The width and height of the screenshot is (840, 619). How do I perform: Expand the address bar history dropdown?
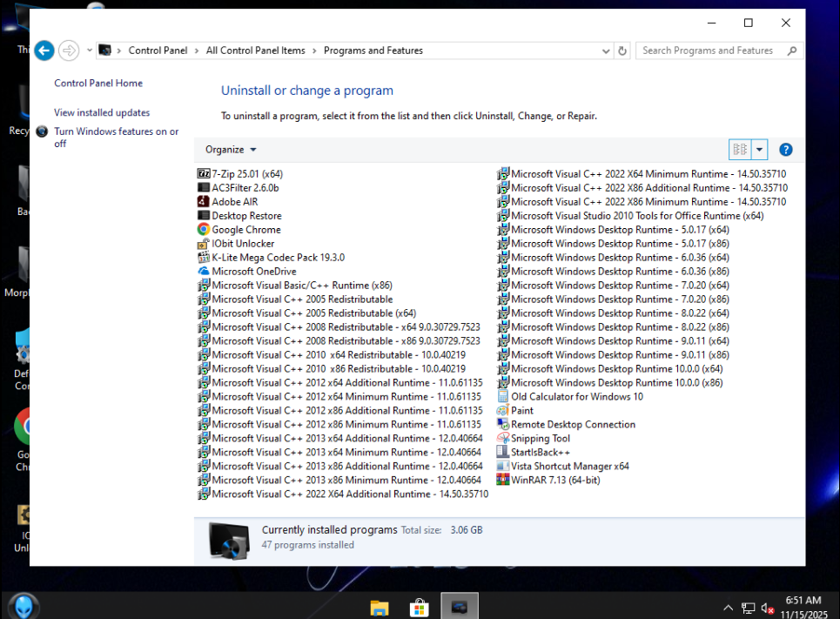(607, 50)
